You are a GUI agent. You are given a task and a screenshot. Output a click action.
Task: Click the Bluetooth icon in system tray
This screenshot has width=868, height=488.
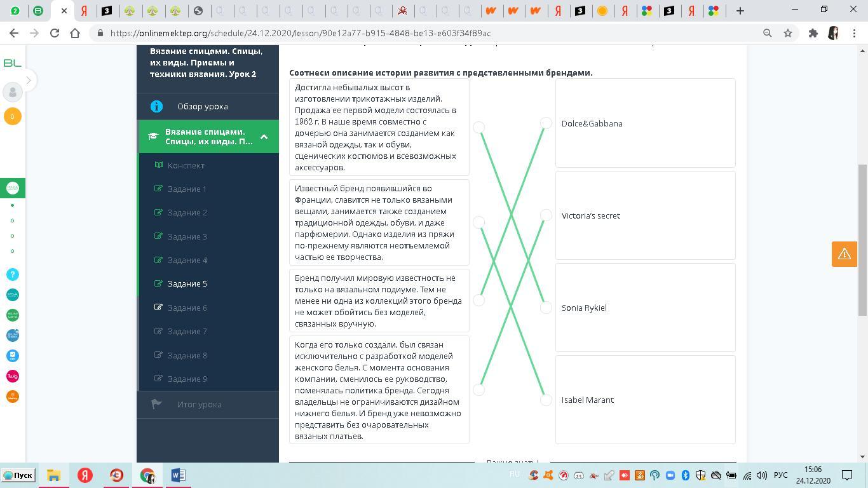(686, 475)
